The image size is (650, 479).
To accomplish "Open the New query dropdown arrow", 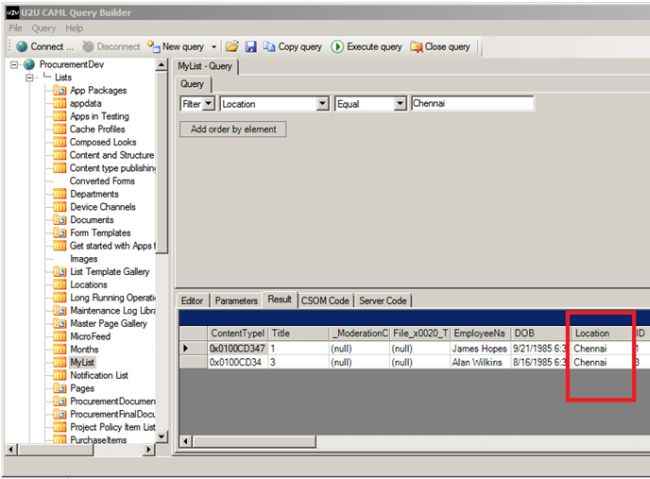I will [x=214, y=47].
